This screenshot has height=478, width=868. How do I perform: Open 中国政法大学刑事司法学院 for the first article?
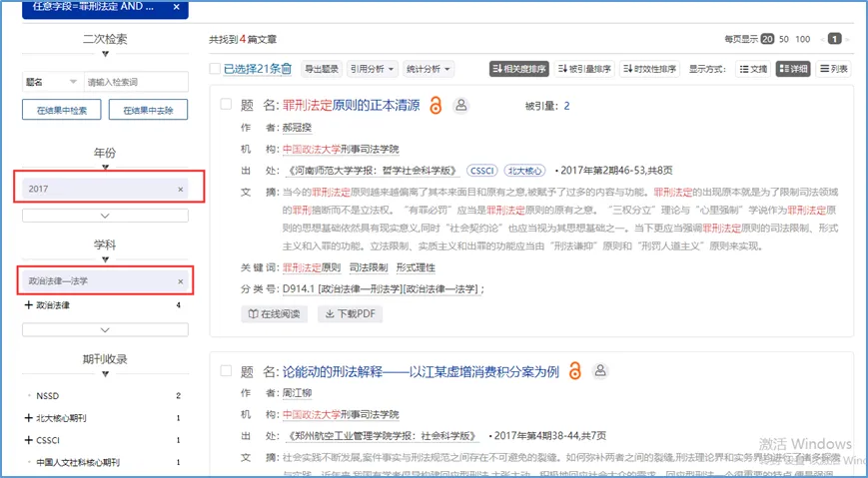341,150
